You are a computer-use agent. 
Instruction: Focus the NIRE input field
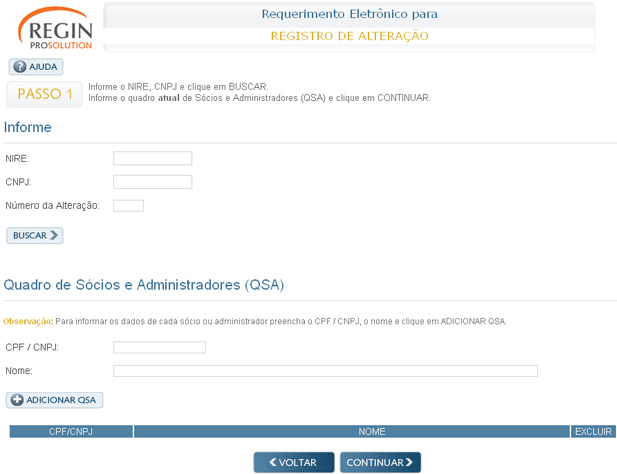click(x=152, y=158)
